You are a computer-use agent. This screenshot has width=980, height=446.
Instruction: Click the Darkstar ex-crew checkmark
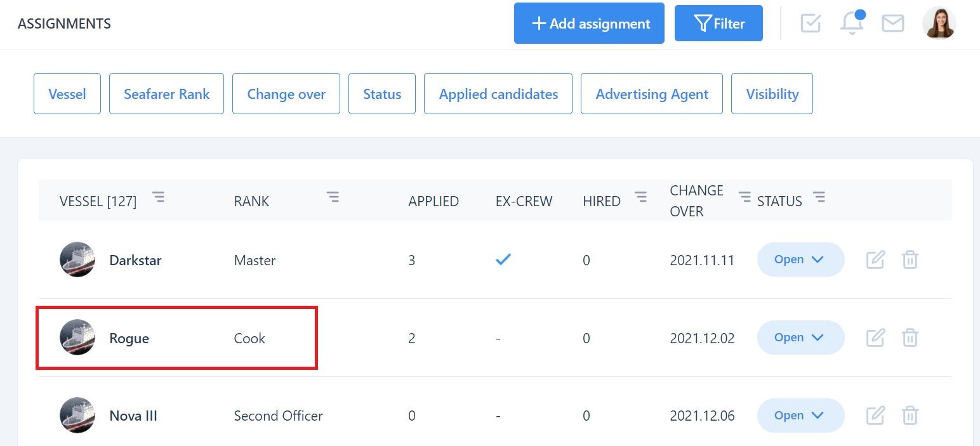click(503, 259)
